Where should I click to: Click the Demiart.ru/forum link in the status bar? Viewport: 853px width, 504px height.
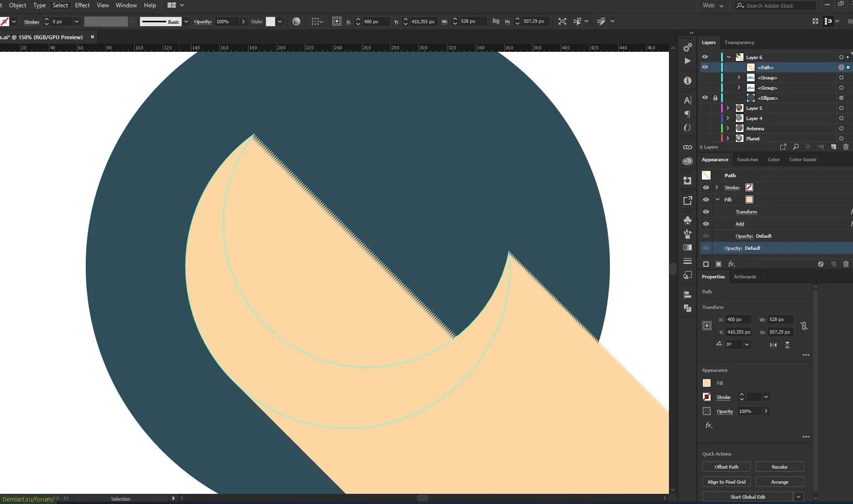pyautogui.click(x=29, y=499)
